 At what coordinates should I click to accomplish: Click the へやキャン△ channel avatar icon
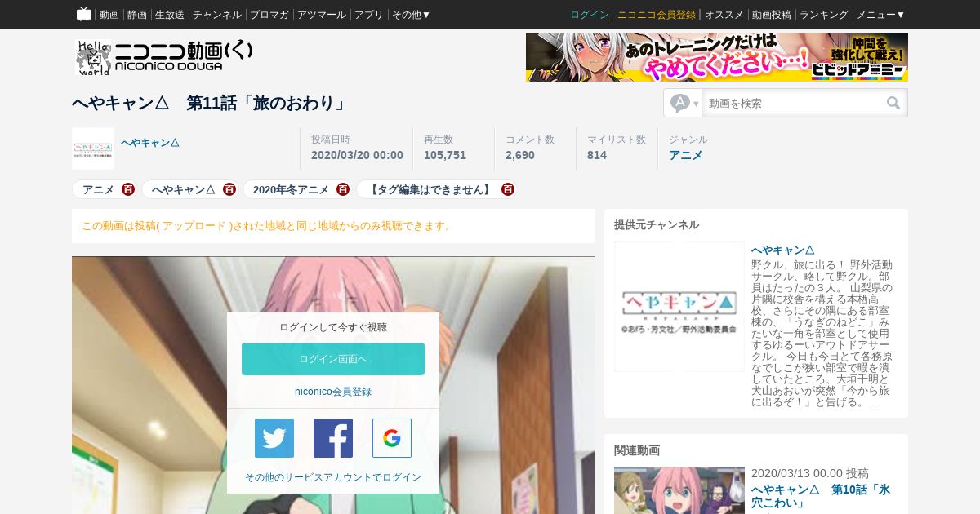(93, 148)
